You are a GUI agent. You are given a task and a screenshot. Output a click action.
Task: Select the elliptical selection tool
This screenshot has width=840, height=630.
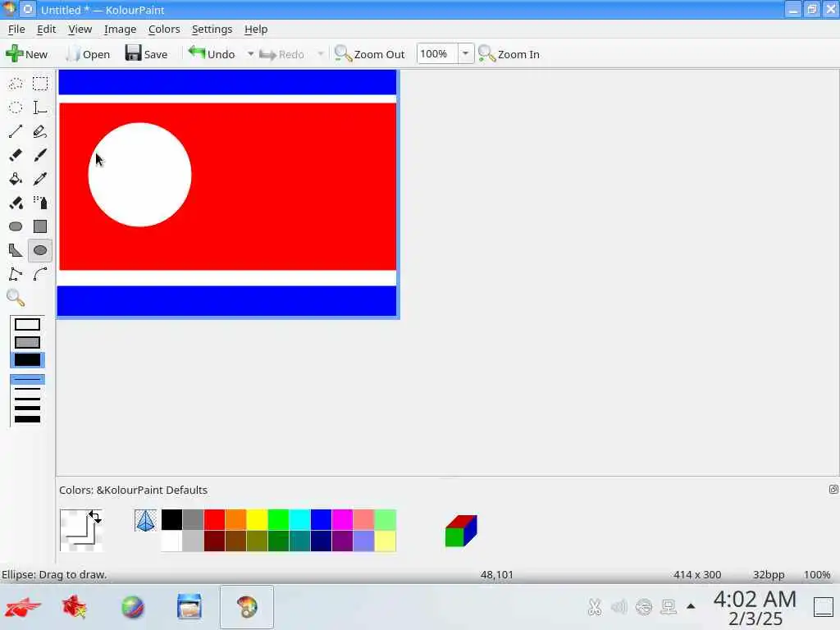[x=16, y=107]
